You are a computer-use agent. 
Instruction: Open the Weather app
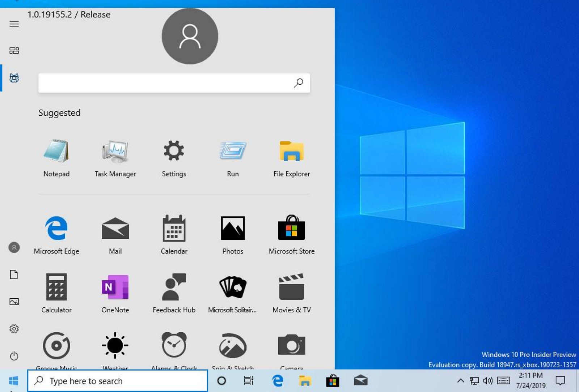(x=115, y=350)
